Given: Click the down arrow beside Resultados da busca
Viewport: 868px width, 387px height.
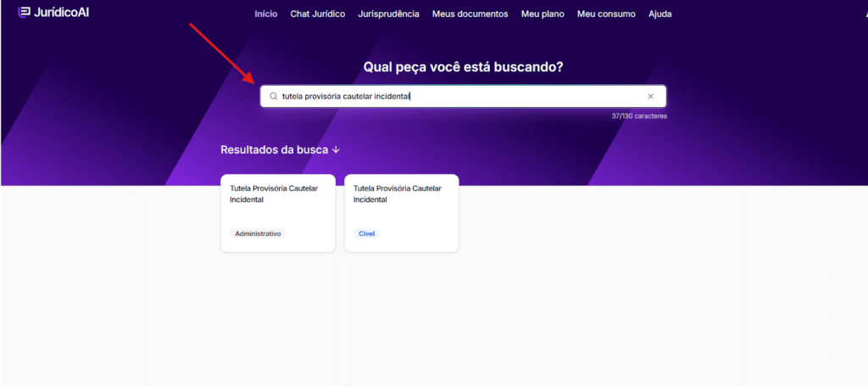Looking at the screenshot, I should [336, 149].
